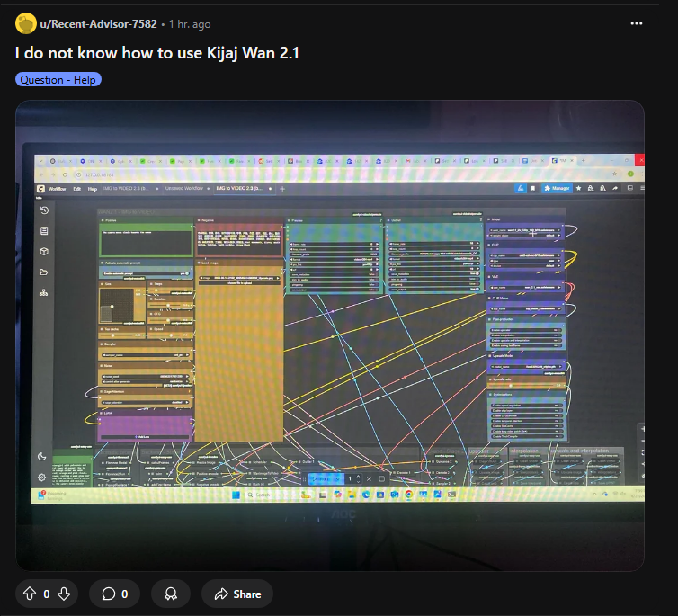Open clip_name dropdown in CLIP node

[x=525, y=255]
